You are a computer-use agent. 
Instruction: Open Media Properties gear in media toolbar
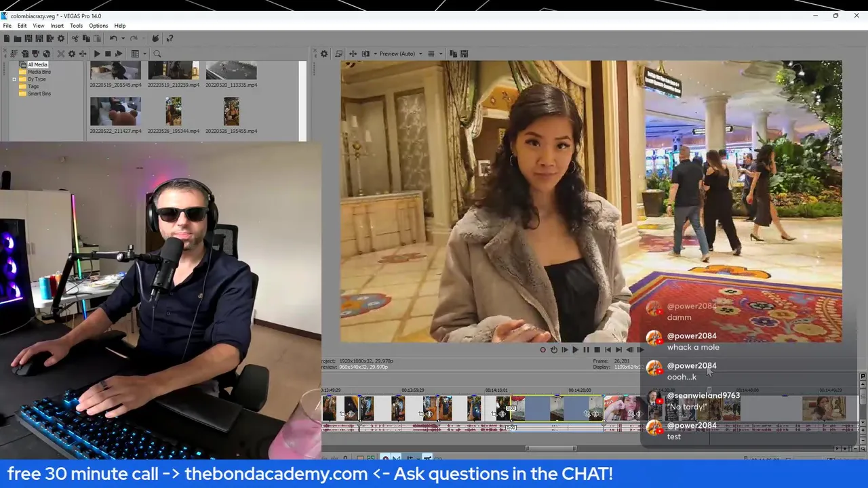coord(72,54)
